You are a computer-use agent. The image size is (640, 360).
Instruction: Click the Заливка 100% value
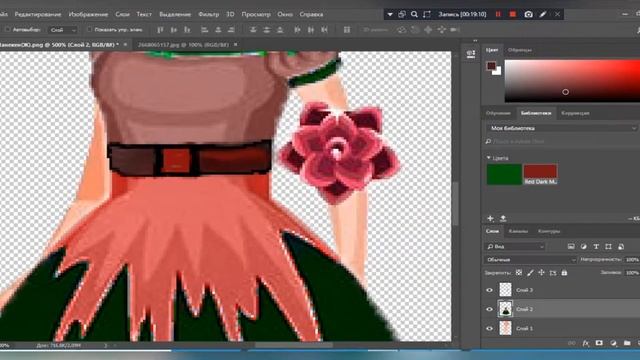point(632,273)
